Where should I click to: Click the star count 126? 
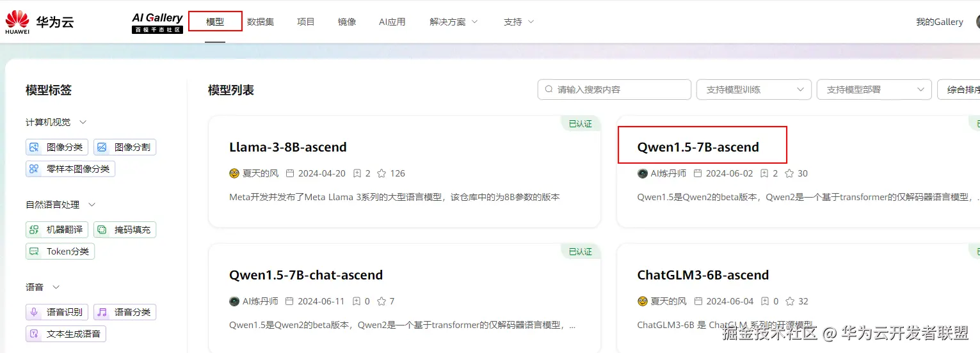coord(398,173)
